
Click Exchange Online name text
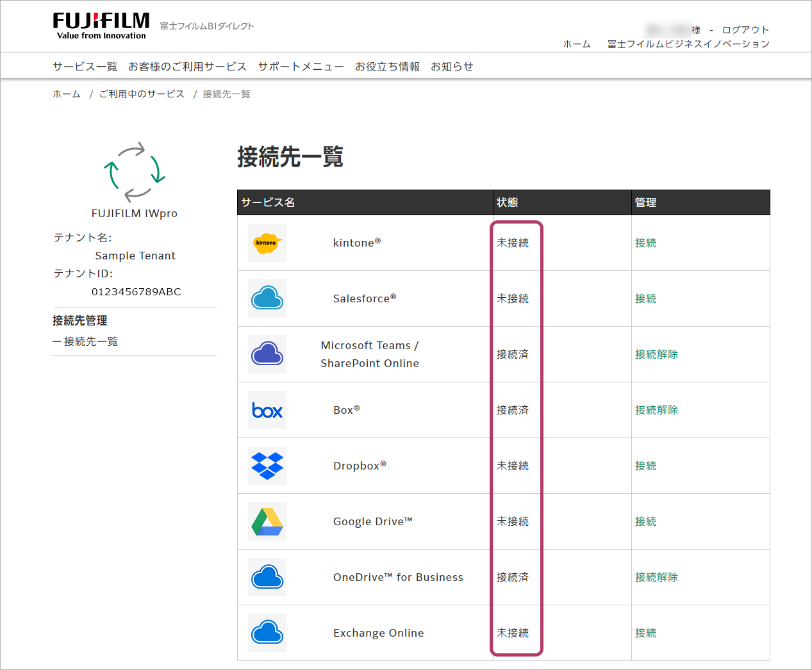click(379, 633)
